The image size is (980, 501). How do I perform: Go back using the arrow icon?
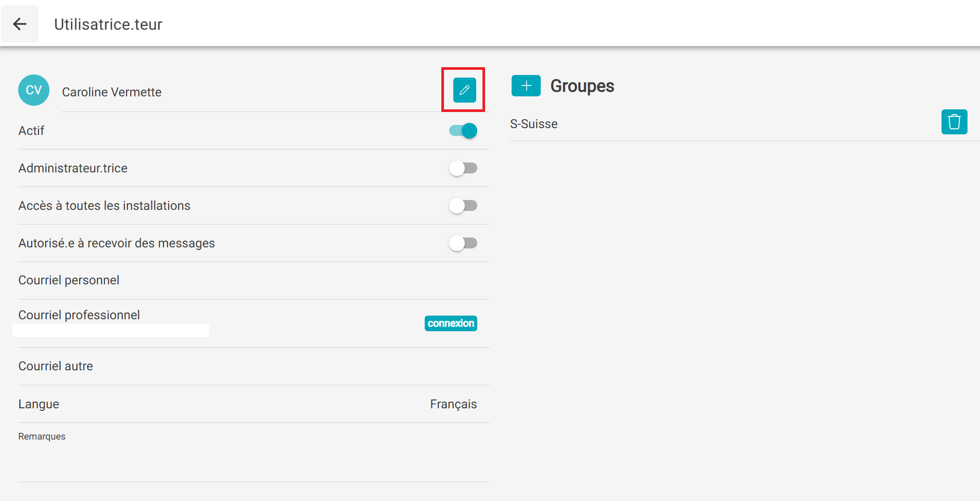20,24
